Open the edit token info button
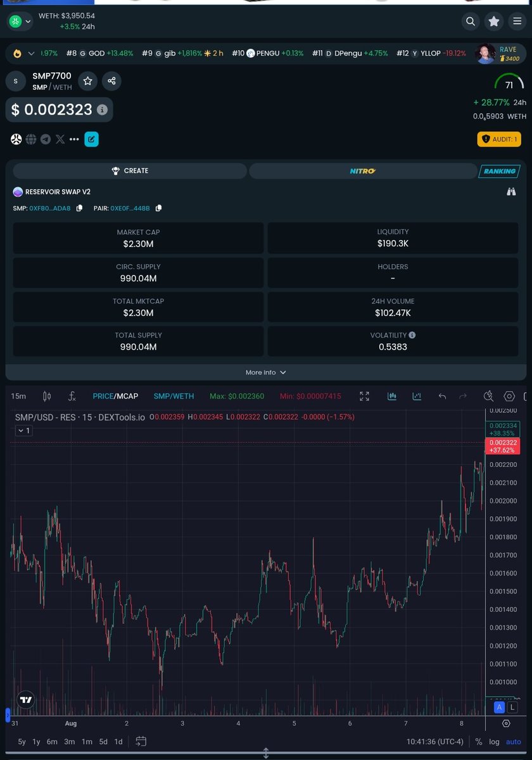Screen dimensions: 532x760 [91, 139]
